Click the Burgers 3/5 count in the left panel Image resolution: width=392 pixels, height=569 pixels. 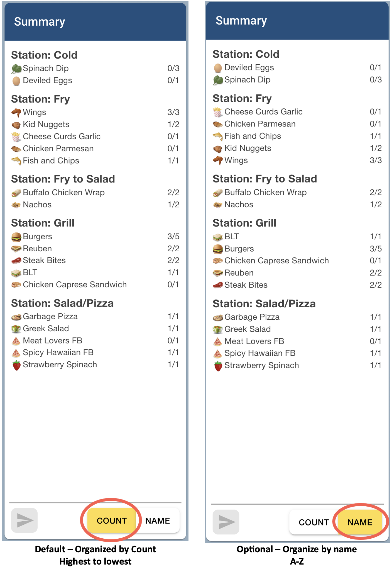pyautogui.click(x=173, y=237)
